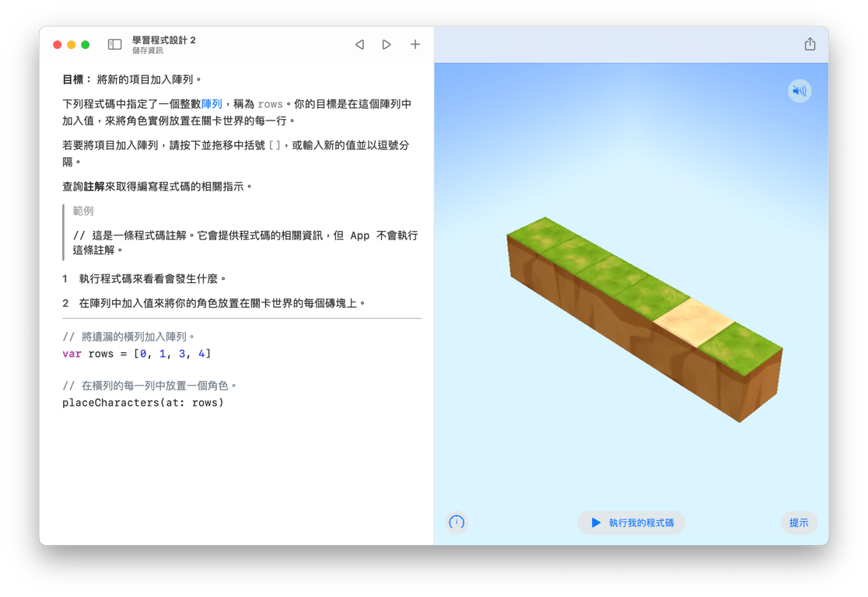Minimize the window with yellow button
The image size is (868, 597).
pyautogui.click(x=72, y=45)
